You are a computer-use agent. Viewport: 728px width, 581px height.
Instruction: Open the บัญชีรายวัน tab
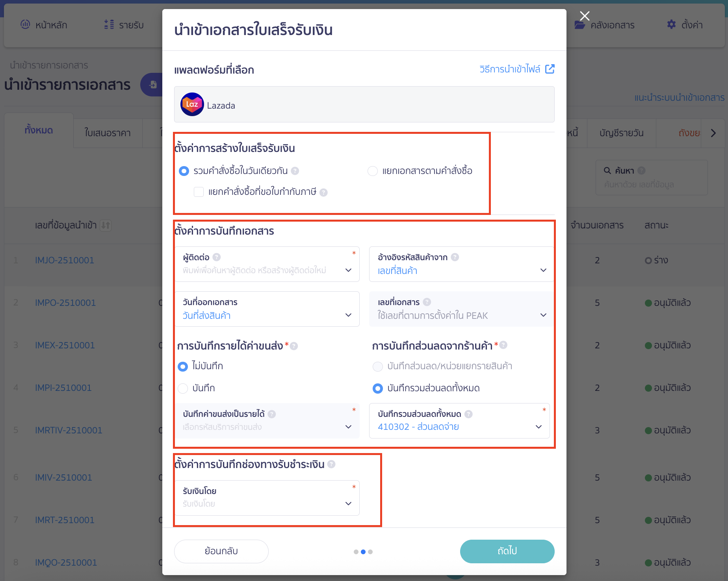coord(621,133)
